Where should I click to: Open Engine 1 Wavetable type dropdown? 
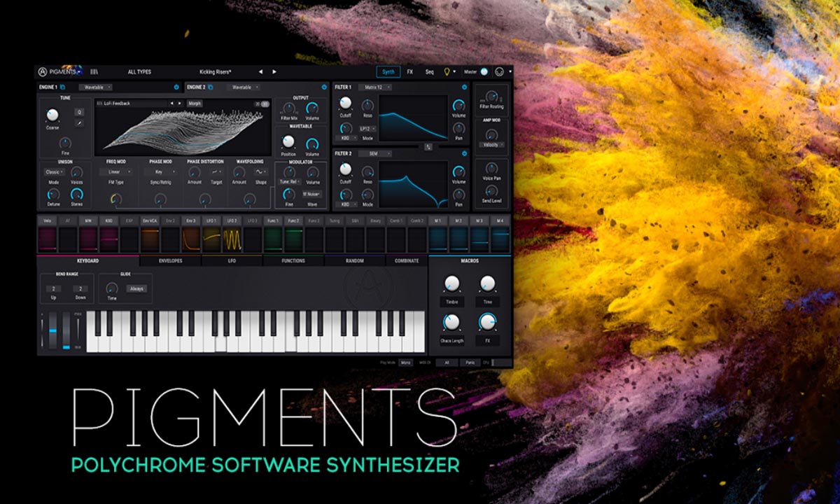tap(95, 87)
